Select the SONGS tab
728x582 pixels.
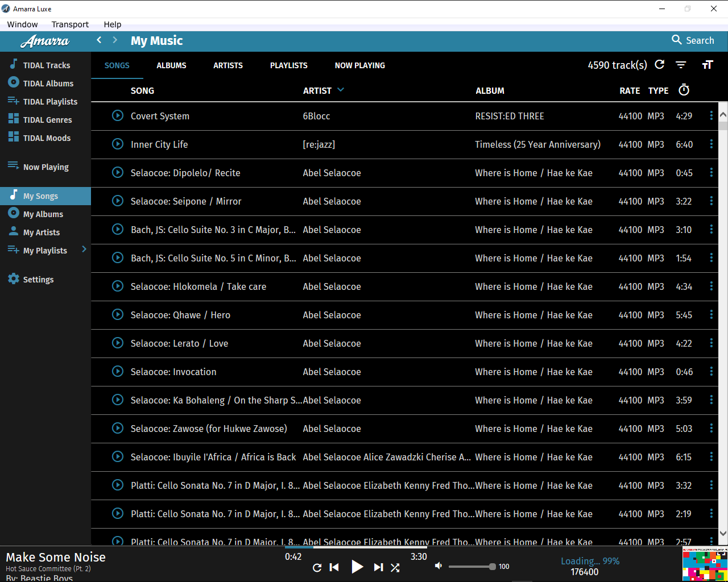[x=117, y=65]
